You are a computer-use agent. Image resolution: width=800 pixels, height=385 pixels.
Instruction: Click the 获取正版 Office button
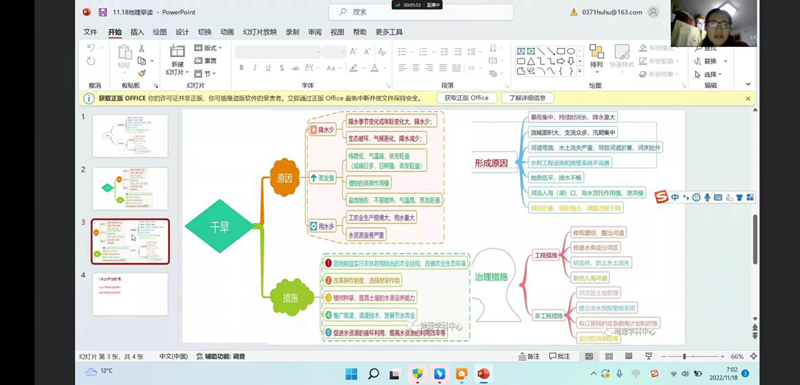click(x=466, y=98)
